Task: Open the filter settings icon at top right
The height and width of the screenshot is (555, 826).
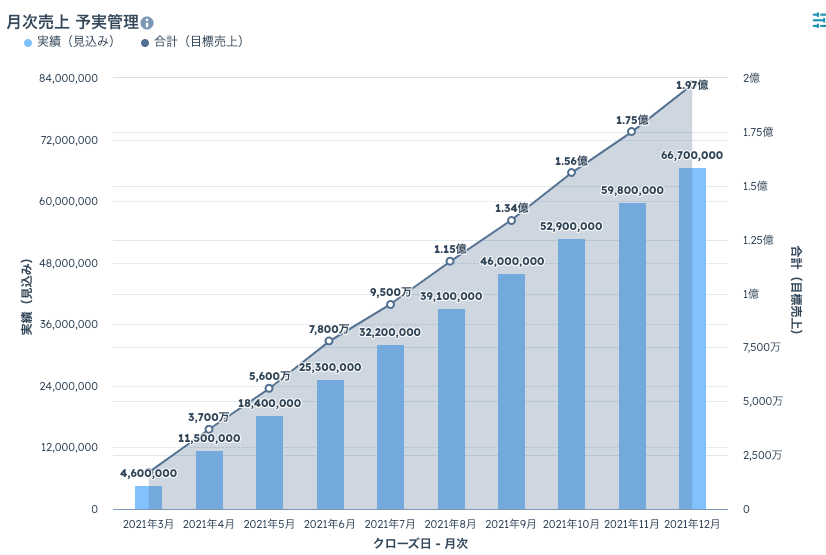Action: coord(819,21)
